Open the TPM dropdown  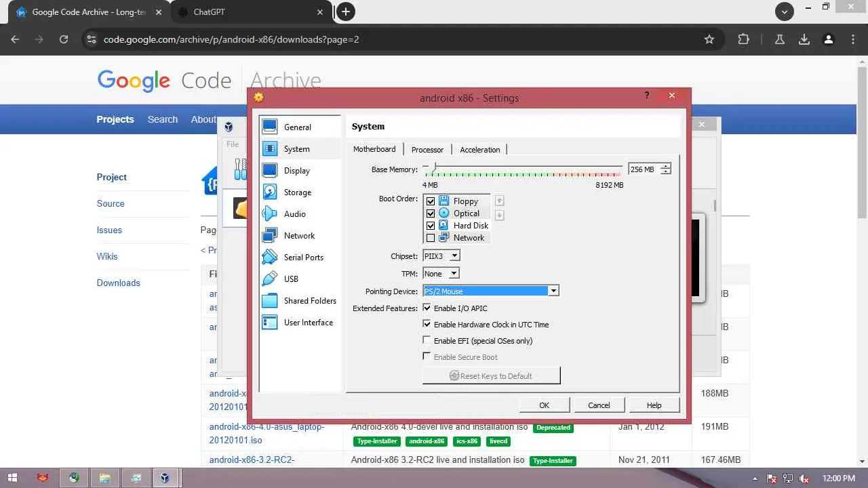tap(441, 273)
